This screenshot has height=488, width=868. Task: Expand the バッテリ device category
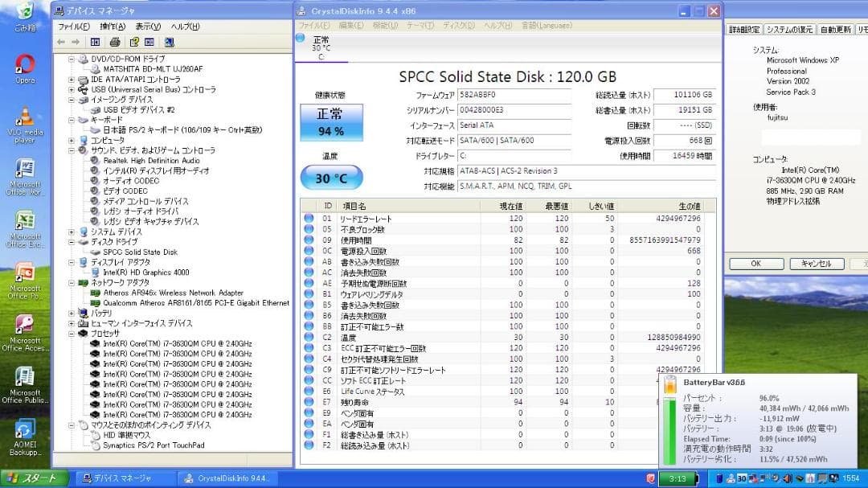72,314
